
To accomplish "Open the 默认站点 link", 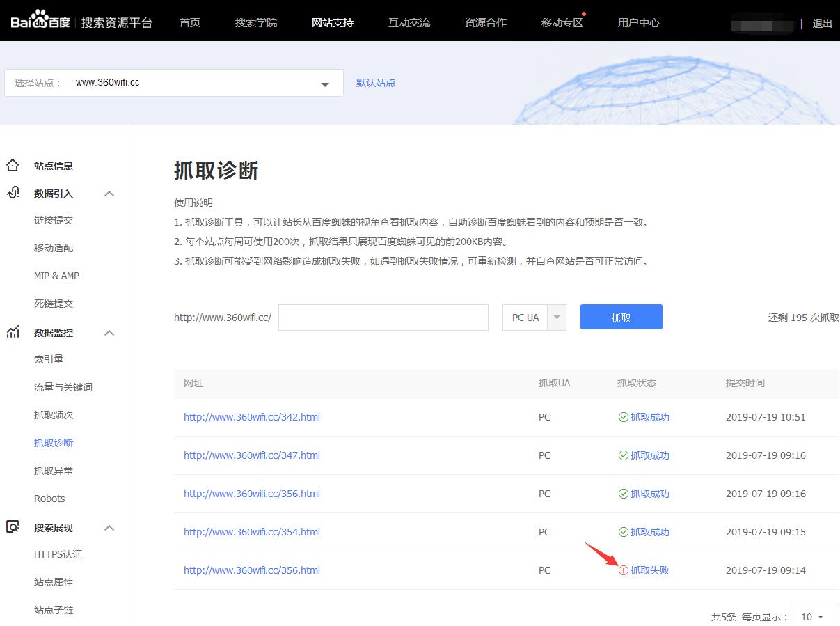I will (375, 83).
